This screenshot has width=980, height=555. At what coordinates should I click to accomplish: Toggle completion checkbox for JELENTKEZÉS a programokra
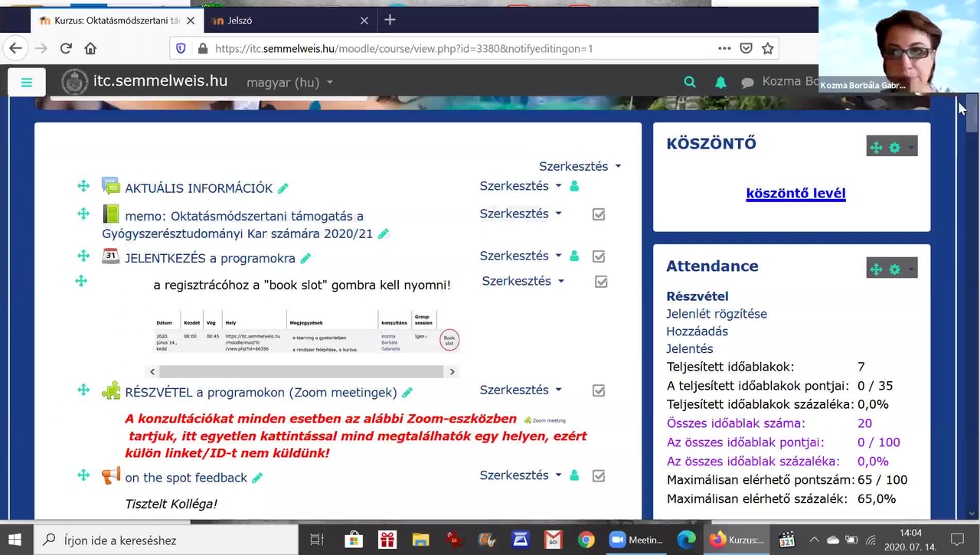coord(599,256)
